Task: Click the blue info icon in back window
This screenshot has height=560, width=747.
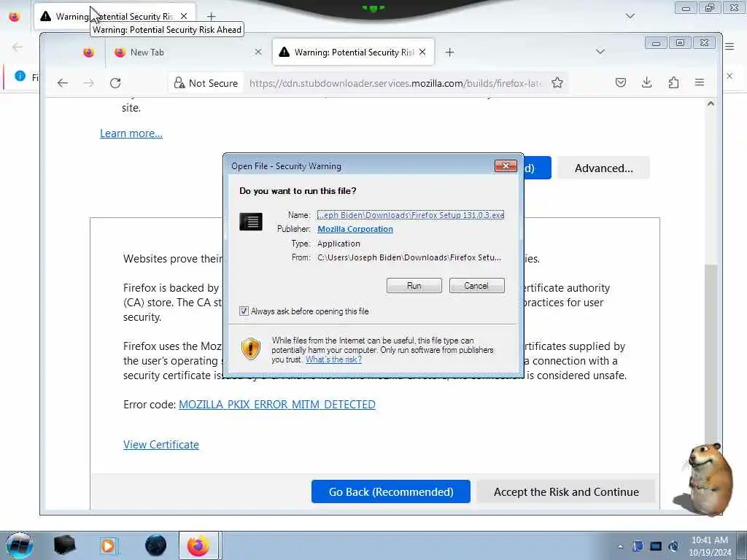Action: [20, 76]
